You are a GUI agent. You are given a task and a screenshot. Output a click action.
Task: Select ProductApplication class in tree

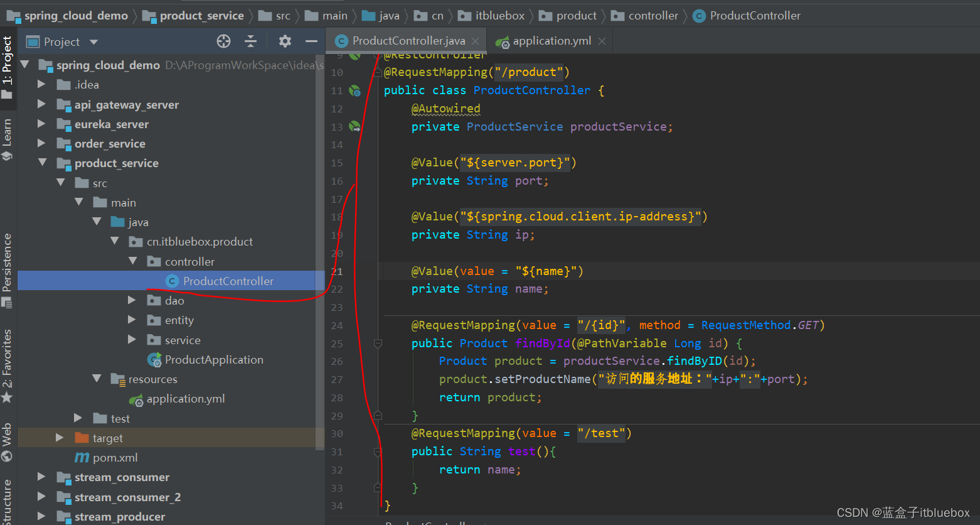click(x=214, y=359)
